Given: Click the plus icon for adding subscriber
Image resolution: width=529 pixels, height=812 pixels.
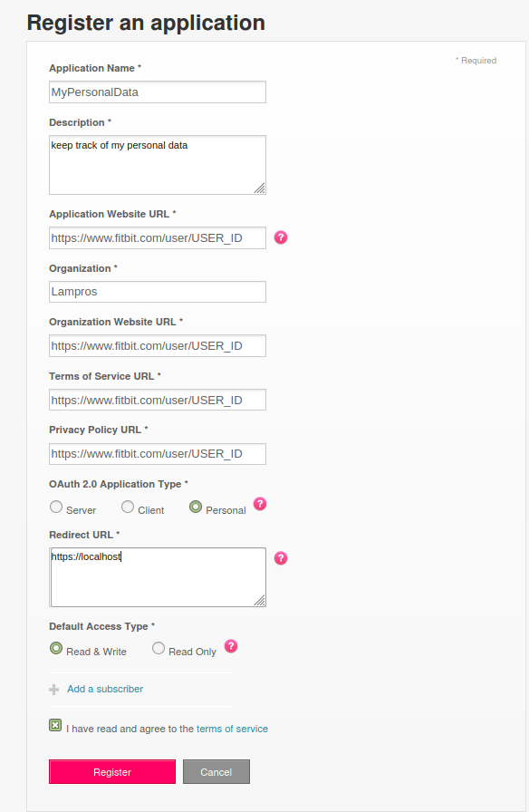Looking at the screenshot, I should pyautogui.click(x=53, y=690).
